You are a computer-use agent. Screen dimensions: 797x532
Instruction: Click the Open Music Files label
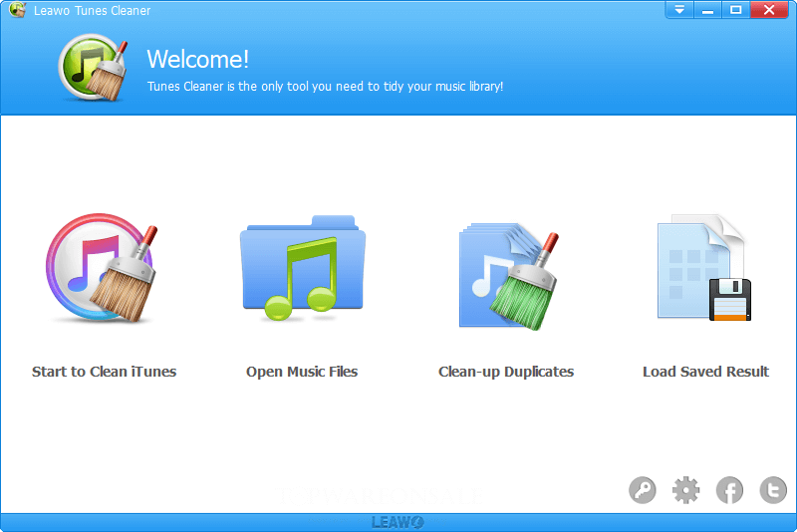tap(302, 372)
